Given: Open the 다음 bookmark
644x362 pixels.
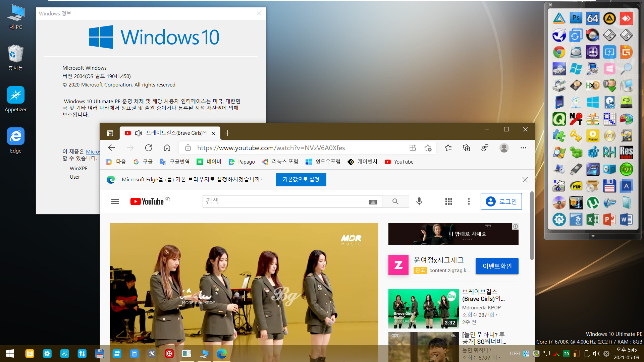Looking at the screenshot, I should [116, 162].
